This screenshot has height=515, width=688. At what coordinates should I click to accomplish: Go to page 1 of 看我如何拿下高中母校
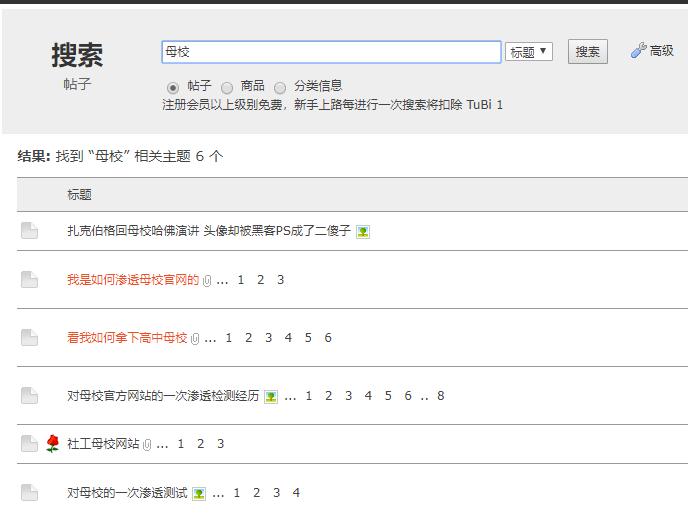tap(229, 338)
